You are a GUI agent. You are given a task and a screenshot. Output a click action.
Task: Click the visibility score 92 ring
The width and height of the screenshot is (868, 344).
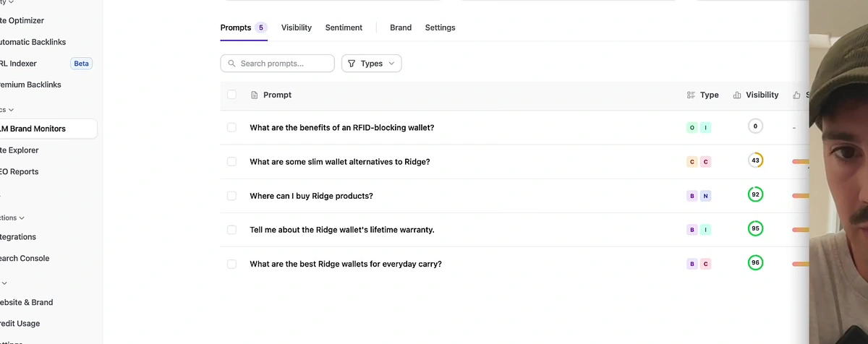point(755,194)
